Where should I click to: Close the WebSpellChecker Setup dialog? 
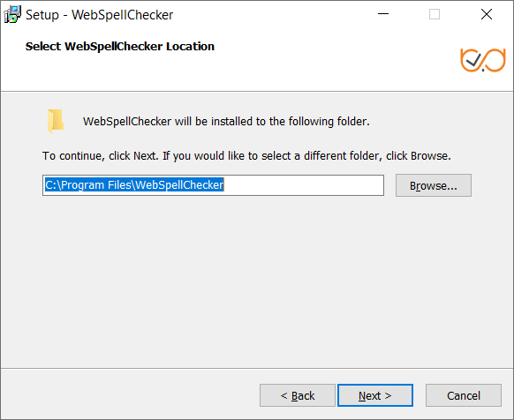487,14
